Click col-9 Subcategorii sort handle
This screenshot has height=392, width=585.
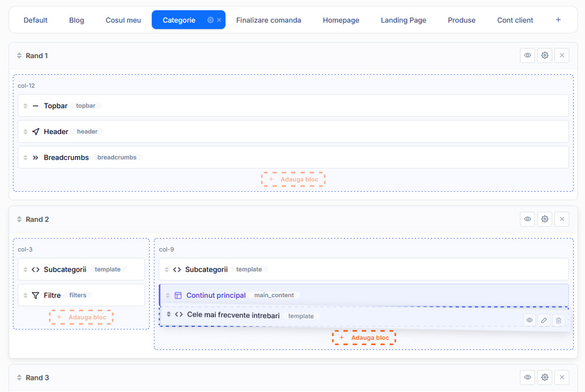pyautogui.click(x=167, y=269)
